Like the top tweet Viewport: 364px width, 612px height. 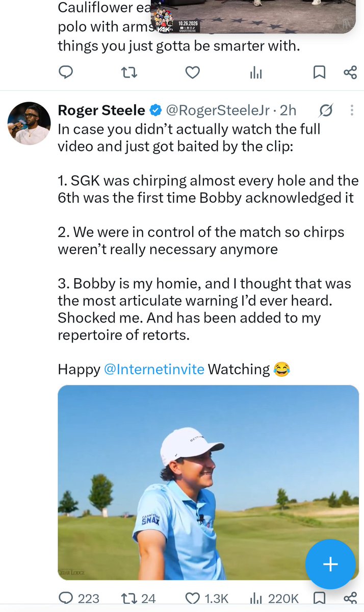point(192,72)
